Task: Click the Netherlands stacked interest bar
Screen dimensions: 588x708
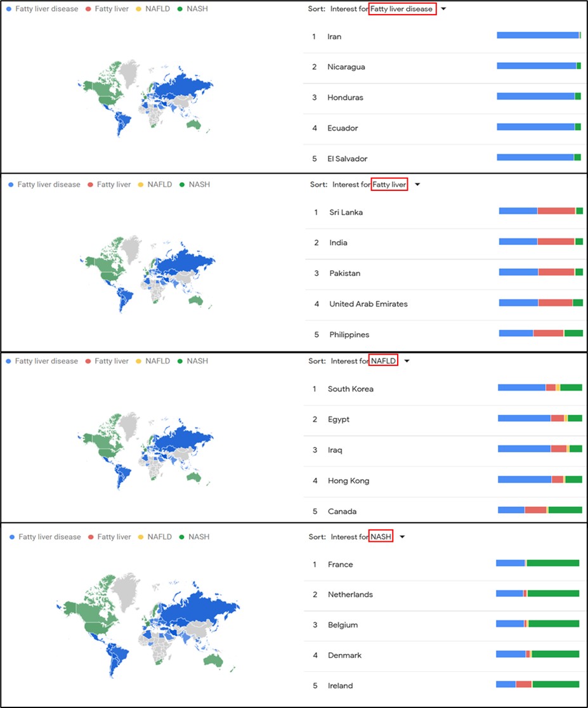Action: coord(537,594)
